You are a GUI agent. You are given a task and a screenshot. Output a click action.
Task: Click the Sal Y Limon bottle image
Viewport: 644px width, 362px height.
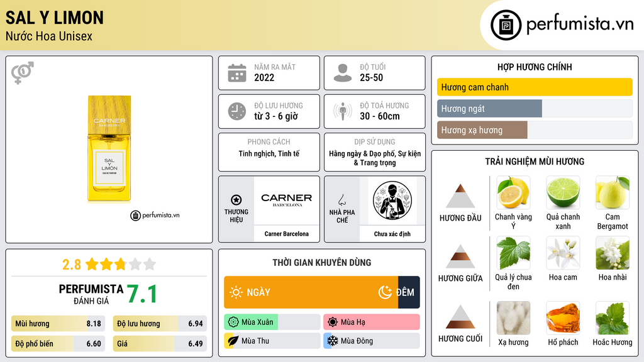(109, 149)
